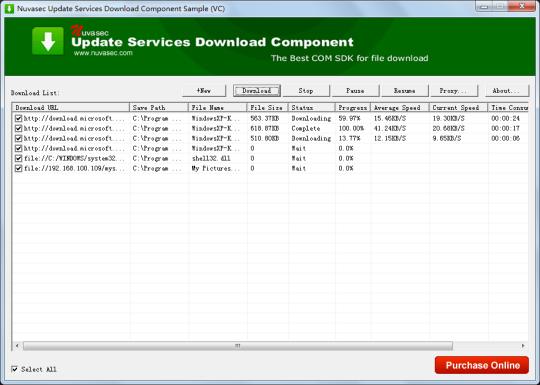
Task: Click the Download List: label
Action: click(x=35, y=93)
